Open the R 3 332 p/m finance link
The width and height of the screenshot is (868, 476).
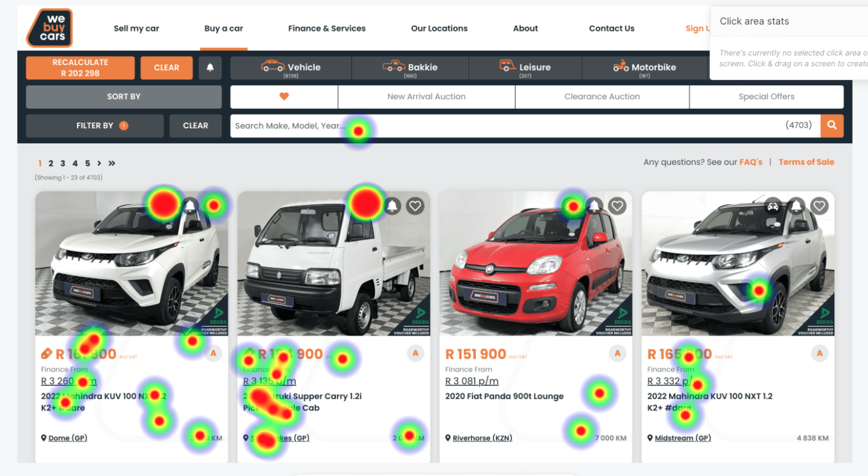point(674,381)
